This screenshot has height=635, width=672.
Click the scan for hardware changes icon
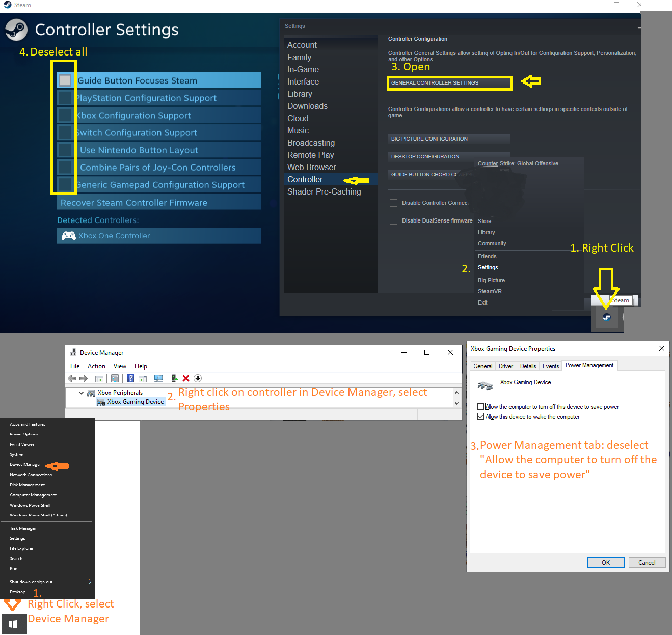(x=158, y=378)
